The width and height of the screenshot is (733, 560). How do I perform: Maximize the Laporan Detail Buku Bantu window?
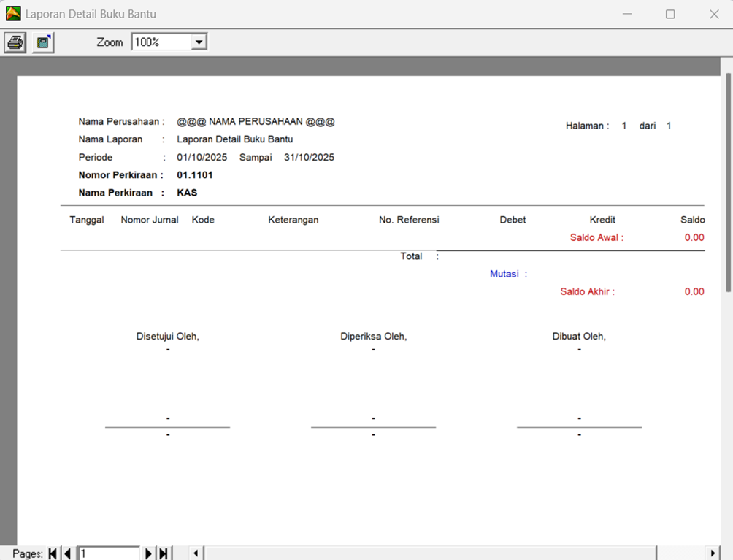click(x=670, y=14)
